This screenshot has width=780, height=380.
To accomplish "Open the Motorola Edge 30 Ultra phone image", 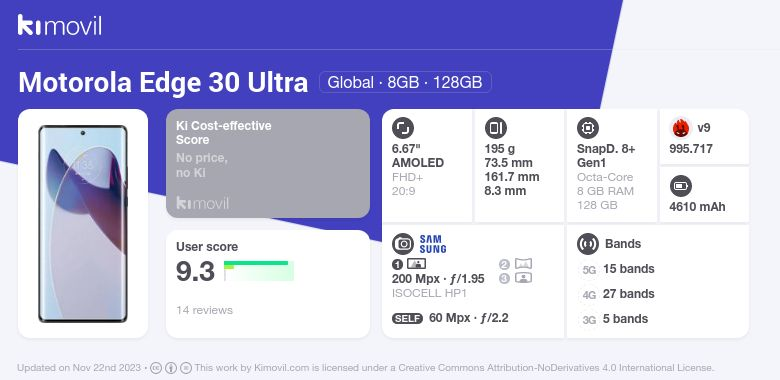I will click(x=83, y=224).
